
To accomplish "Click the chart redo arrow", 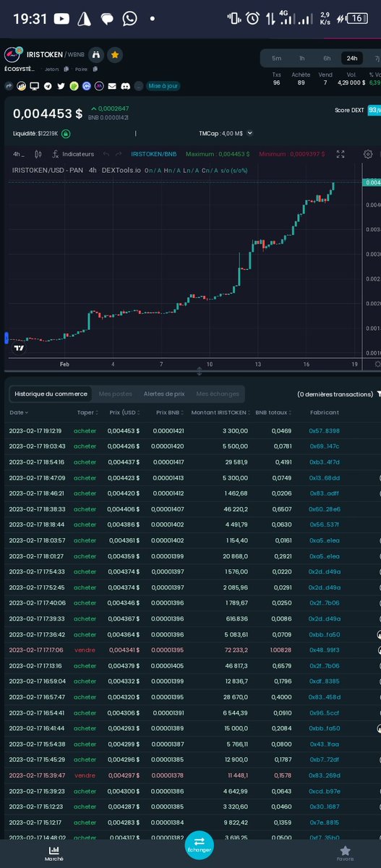I will [x=120, y=154].
